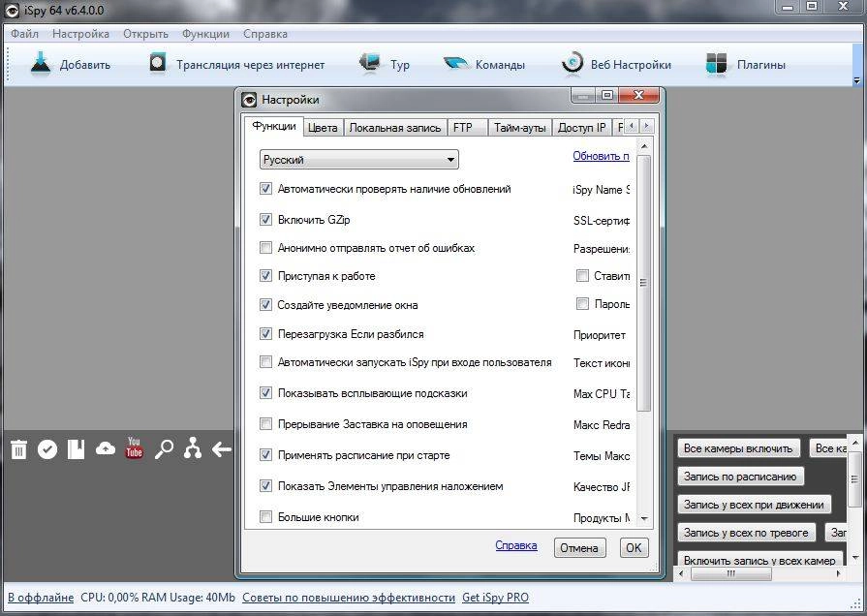This screenshot has width=867, height=616.
Task: Switch to the Тайм-ауты tab
Action: pos(520,128)
